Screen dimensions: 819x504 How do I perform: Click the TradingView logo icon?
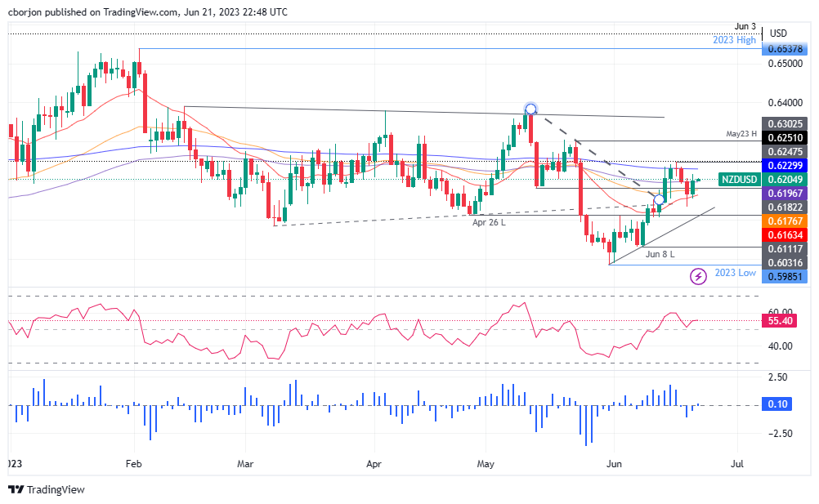click(x=16, y=489)
